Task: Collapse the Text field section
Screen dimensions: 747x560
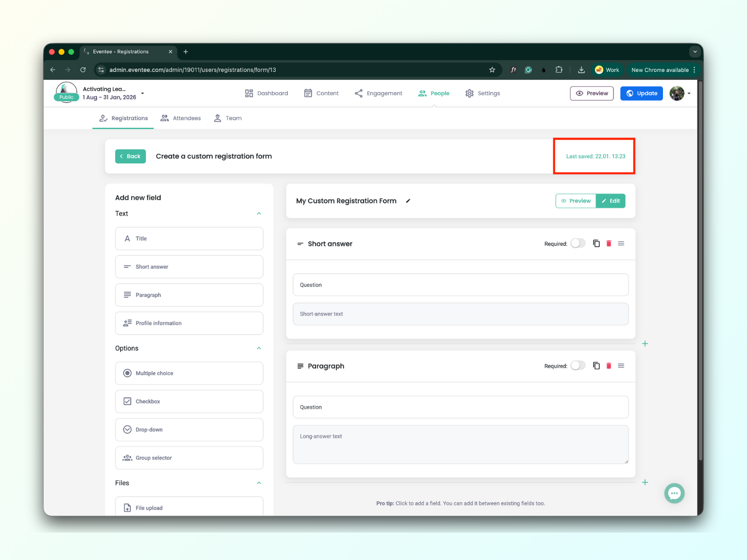Action: [259, 214]
